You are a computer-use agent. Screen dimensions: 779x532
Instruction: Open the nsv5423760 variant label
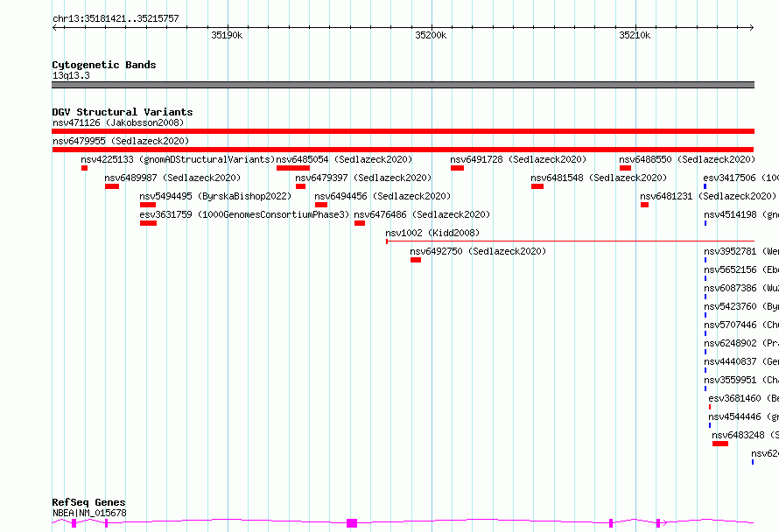(x=741, y=306)
